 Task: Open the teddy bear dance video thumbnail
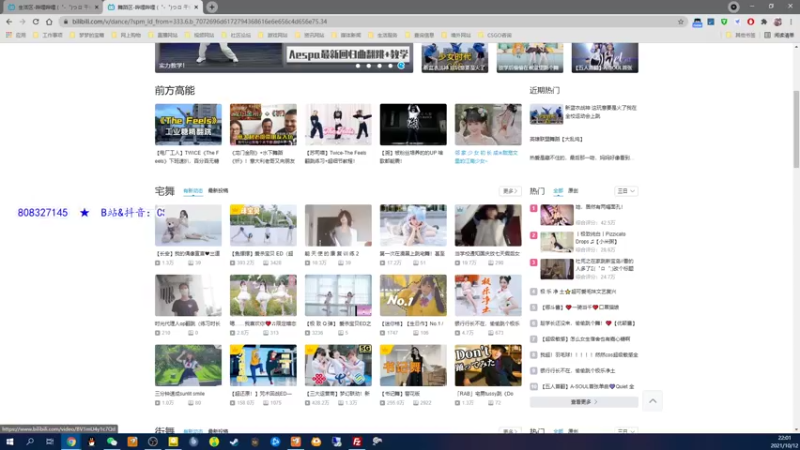[x=188, y=226]
